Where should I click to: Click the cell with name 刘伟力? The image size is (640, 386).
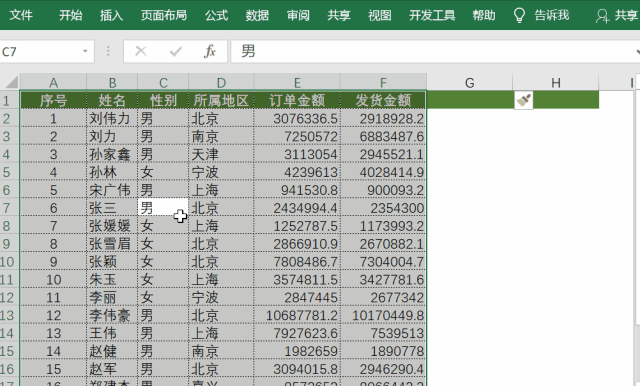coord(112,118)
